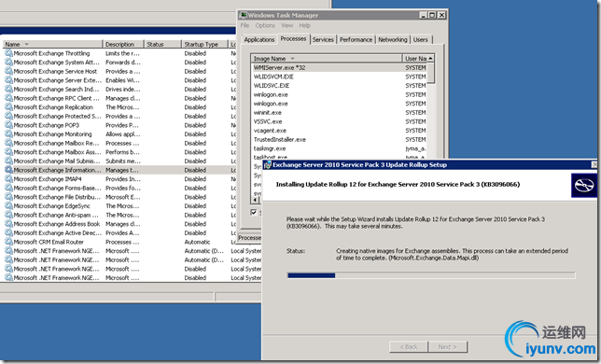Click gear icon of Microsoft Exchange Mail Submission row
The height and width of the screenshot is (364, 601).
tap(8, 161)
